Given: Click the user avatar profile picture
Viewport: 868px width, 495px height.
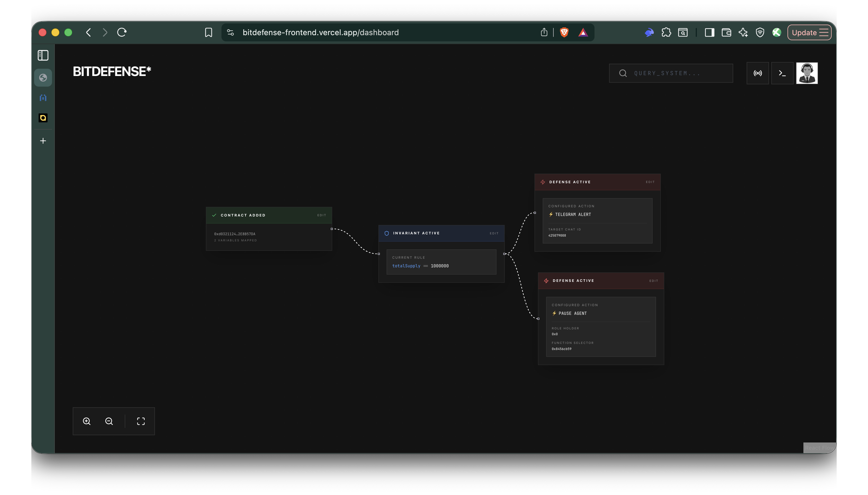Looking at the screenshot, I should click(x=807, y=73).
